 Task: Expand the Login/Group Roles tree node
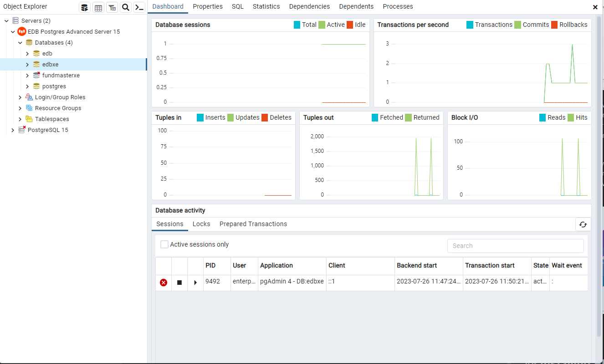point(20,97)
